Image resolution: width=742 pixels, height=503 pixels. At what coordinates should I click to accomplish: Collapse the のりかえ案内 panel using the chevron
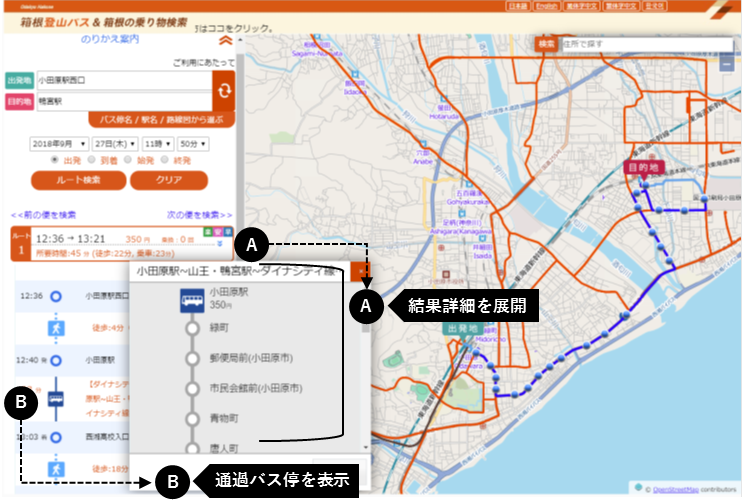[x=225, y=41]
